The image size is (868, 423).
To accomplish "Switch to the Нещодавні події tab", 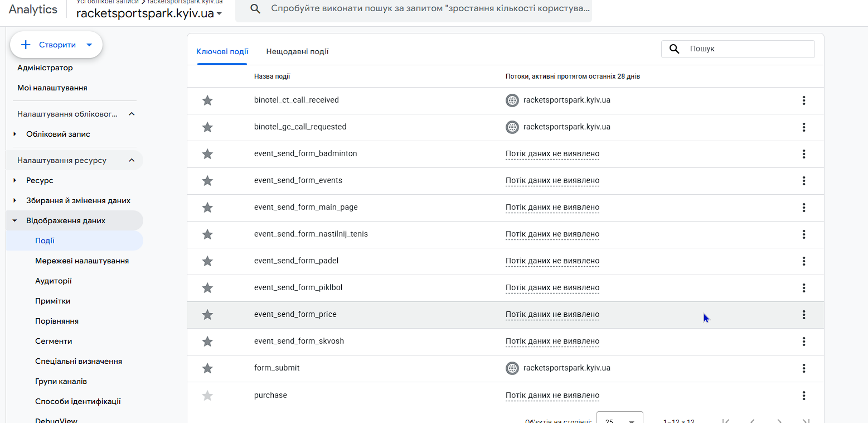I will tap(297, 52).
